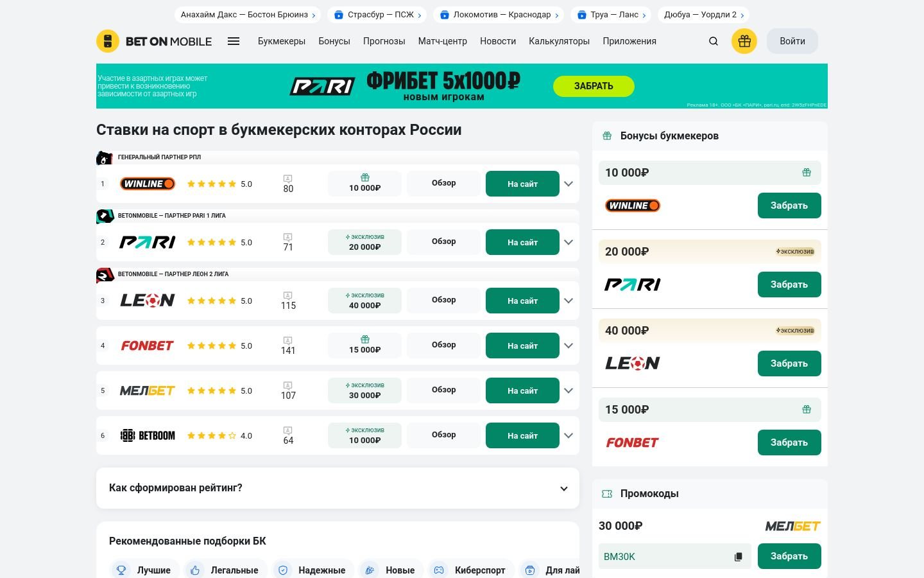The width and height of the screenshot is (924, 578).
Task: Click Pari logo in the bonuses sidebar
Action: click(x=633, y=285)
